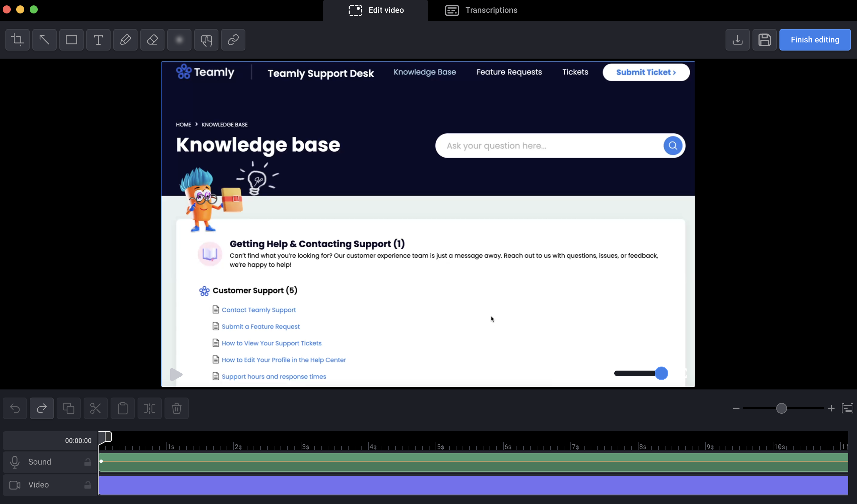Select the Blur tool
The image size is (857, 504).
(x=179, y=40)
